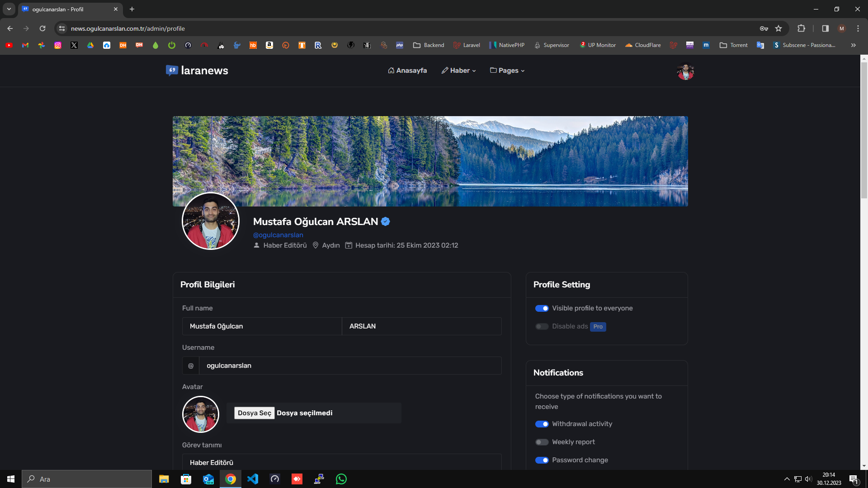
Task: Disable Withdrawal activity notifications
Action: click(x=542, y=424)
